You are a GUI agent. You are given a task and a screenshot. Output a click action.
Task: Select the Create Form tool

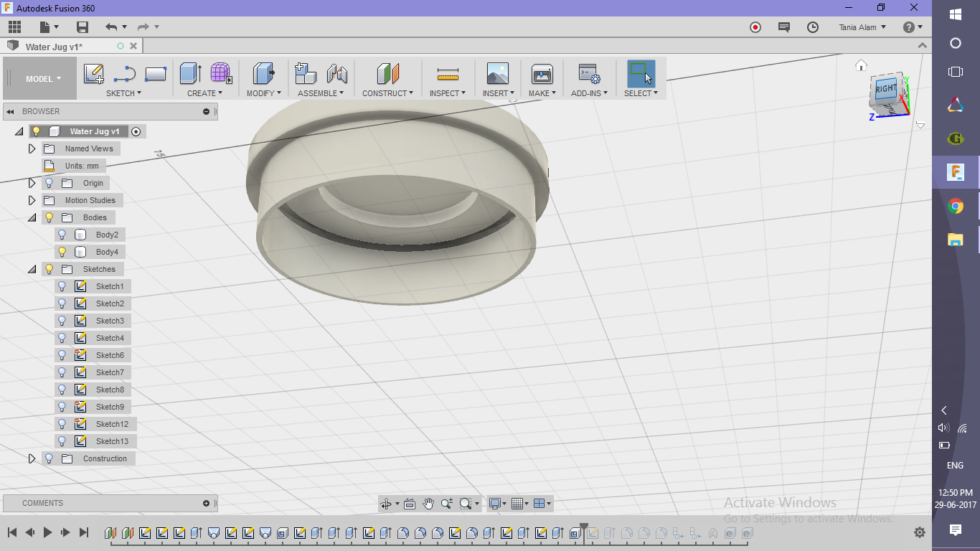tap(221, 73)
